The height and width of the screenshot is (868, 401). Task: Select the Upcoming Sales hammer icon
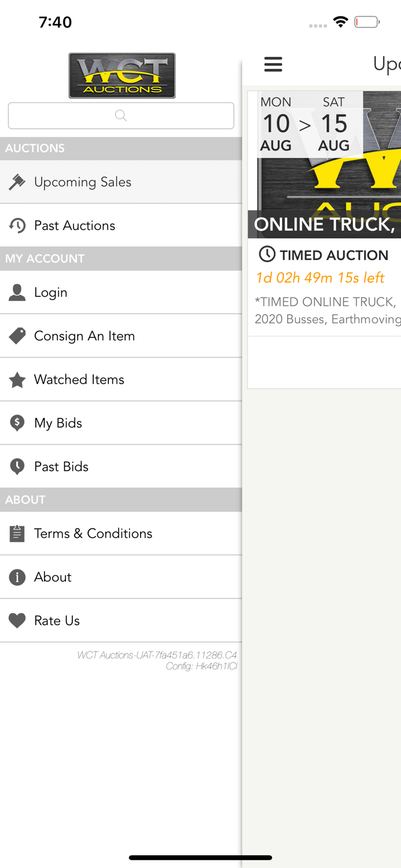coord(17,182)
